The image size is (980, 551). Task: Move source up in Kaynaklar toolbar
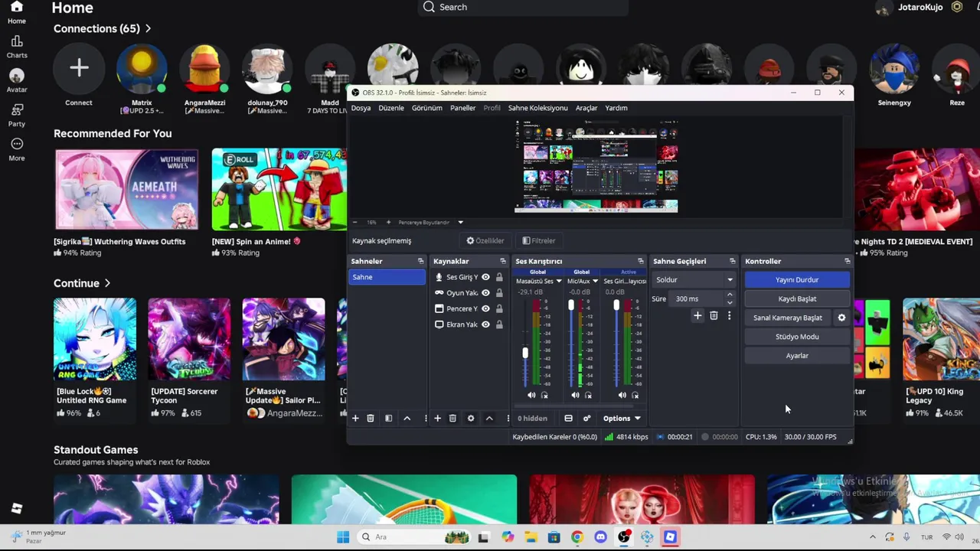pos(489,418)
